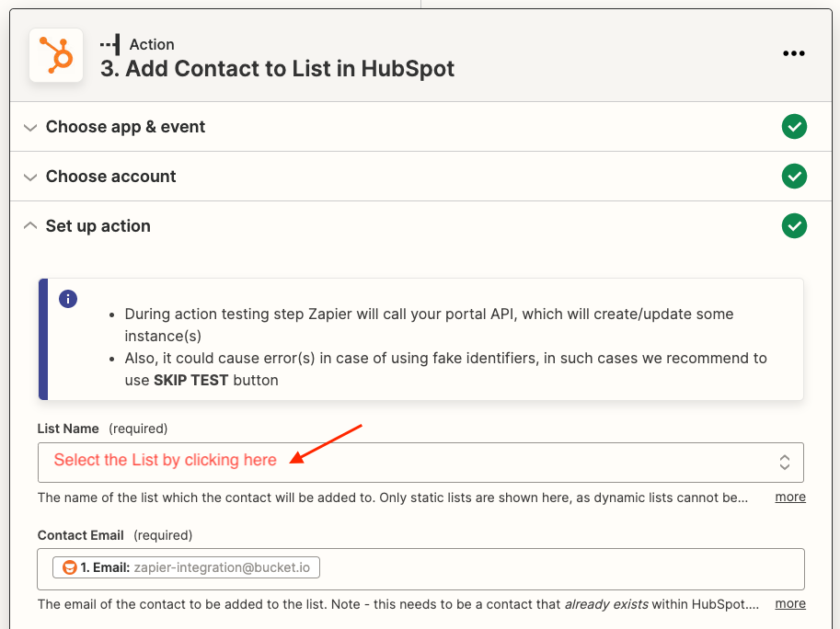Click the 'Choose app & event' heading text
Viewport: 840px width, 629px height.
(125, 127)
